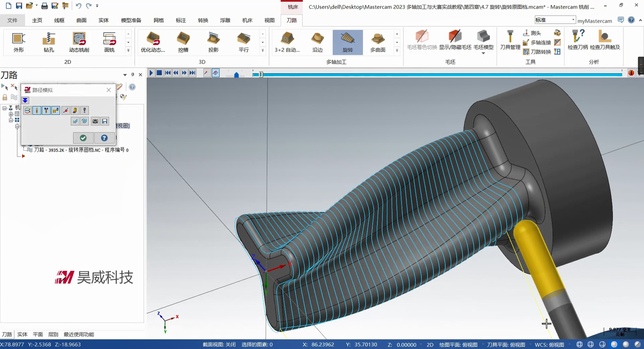Click the camera snapshot icon in 路径模拟

(95, 122)
